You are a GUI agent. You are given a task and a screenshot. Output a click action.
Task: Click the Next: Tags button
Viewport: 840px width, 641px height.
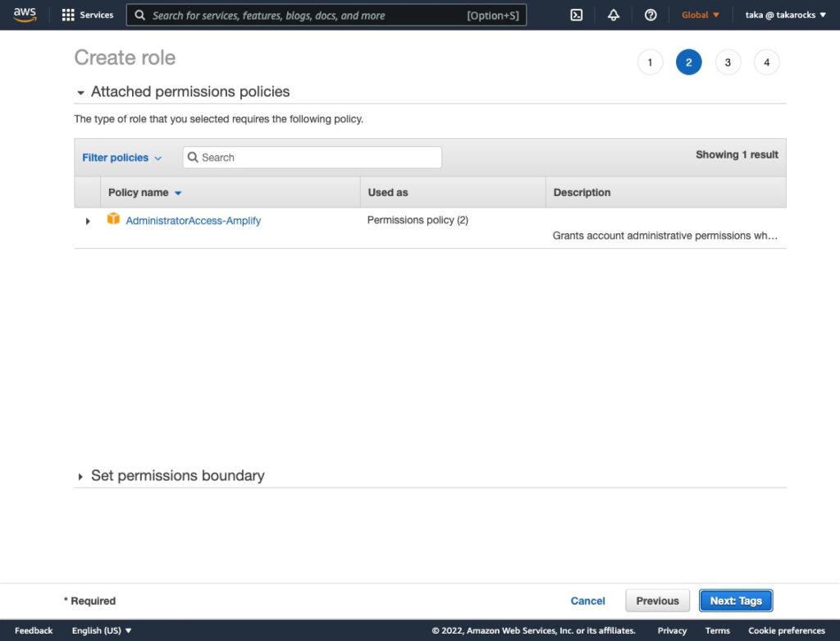coord(736,601)
